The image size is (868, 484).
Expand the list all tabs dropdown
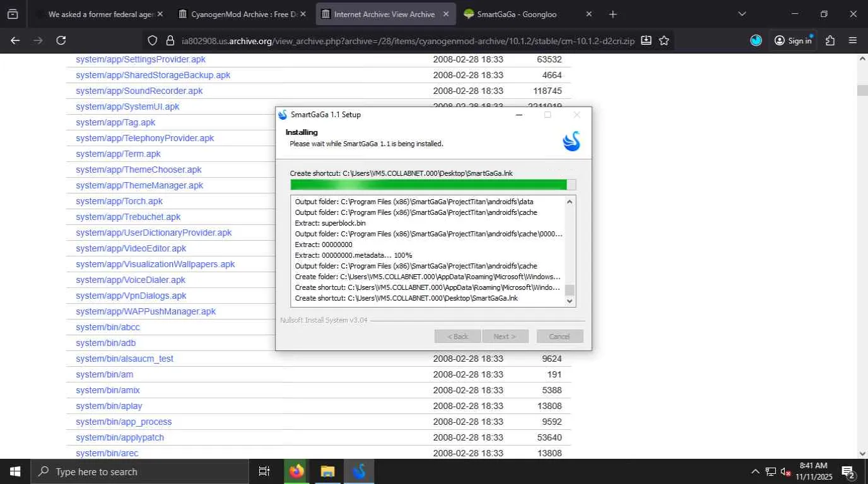(x=742, y=14)
